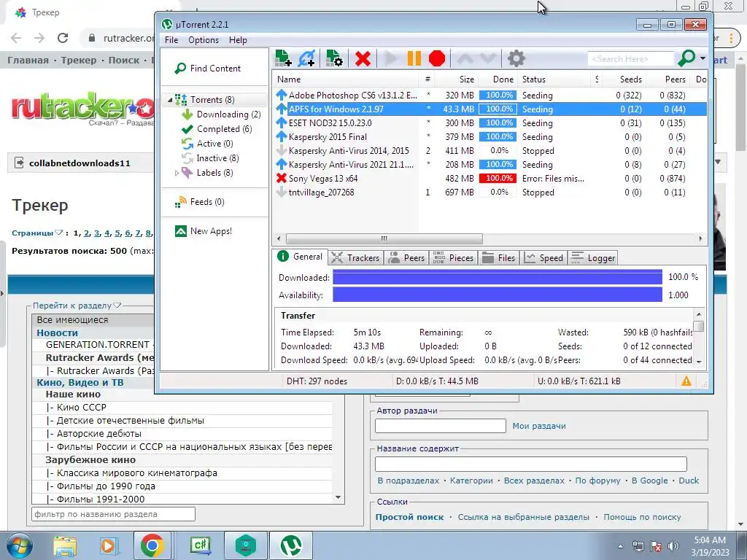This screenshot has width=747, height=560.
Task: Click the green magnifier search icon
Action: coord(686,58)
